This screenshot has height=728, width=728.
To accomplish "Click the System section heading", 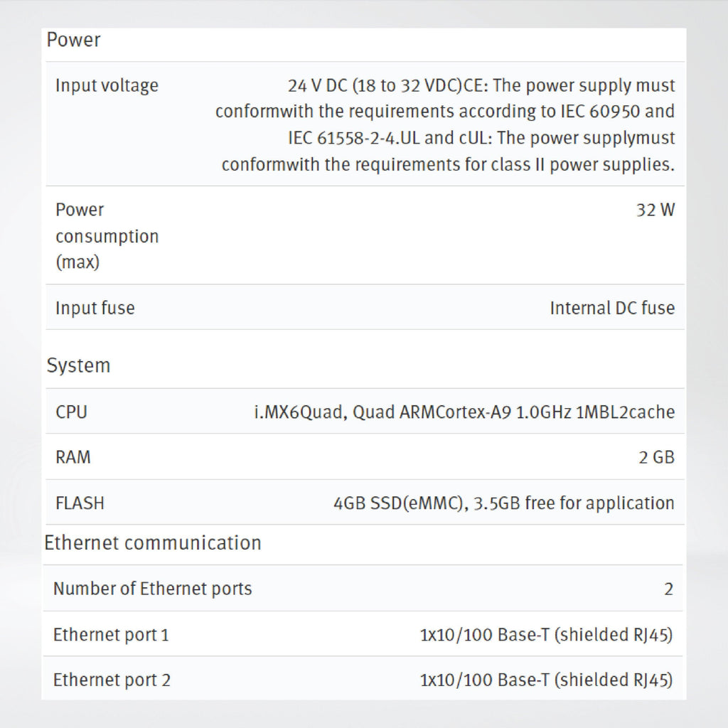I will click(x=78, y=365).
